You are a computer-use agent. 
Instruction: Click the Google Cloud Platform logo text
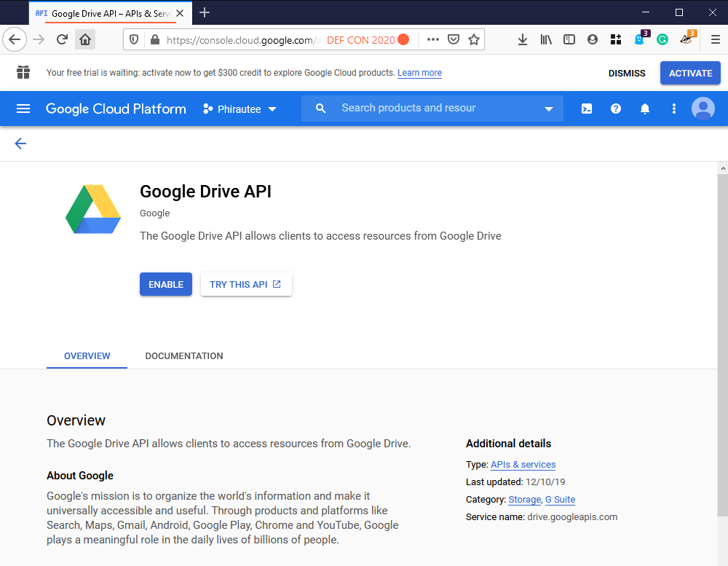click(116, 109)
